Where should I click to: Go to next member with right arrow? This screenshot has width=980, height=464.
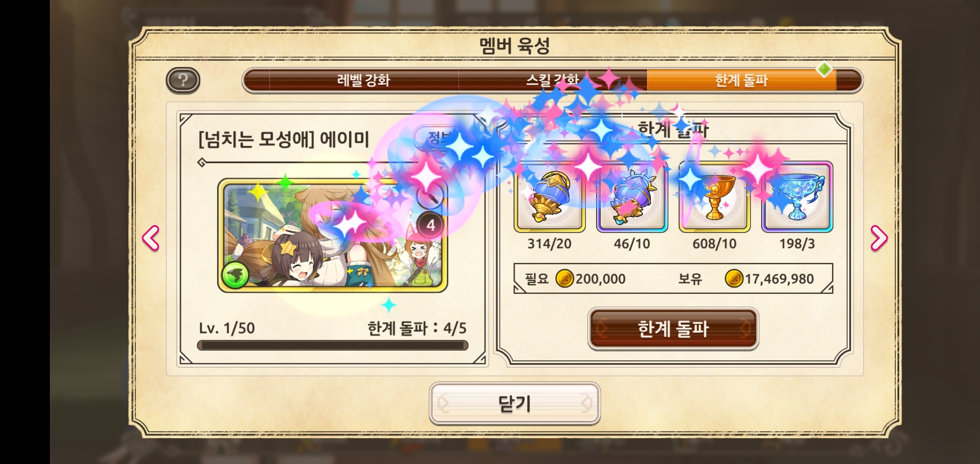point(879,238)
